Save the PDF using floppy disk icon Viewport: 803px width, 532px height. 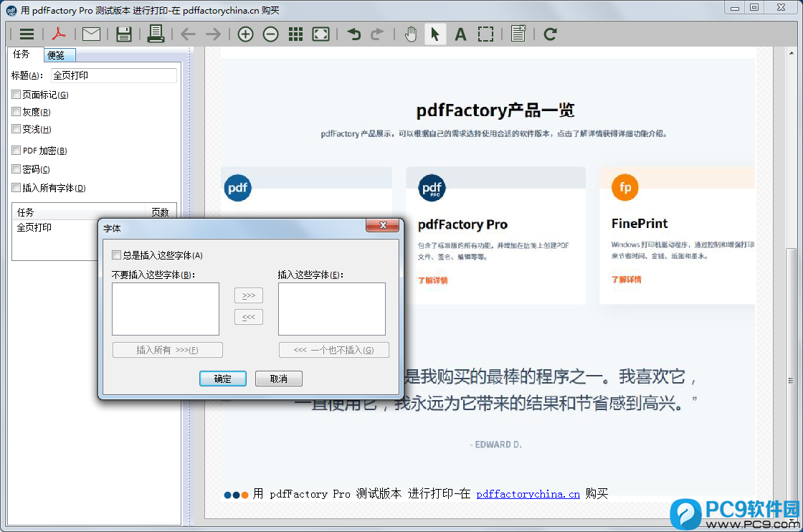click(124, 34)
